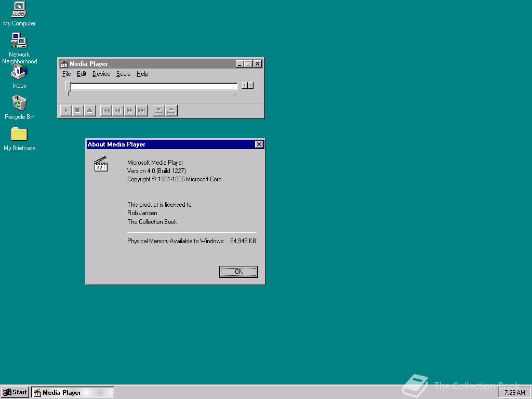
Task: Click the Stop button in Media Player
Action: click(x=78, y=111)
